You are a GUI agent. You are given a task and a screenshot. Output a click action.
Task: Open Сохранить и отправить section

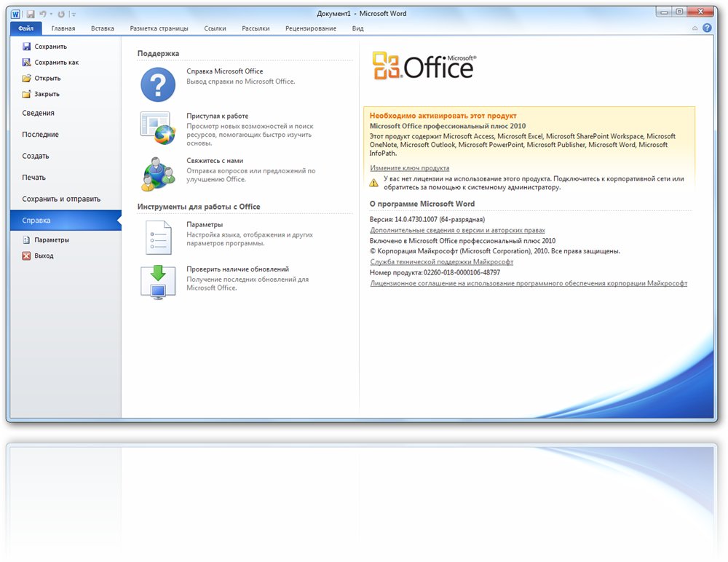click(x=61, y=199)
